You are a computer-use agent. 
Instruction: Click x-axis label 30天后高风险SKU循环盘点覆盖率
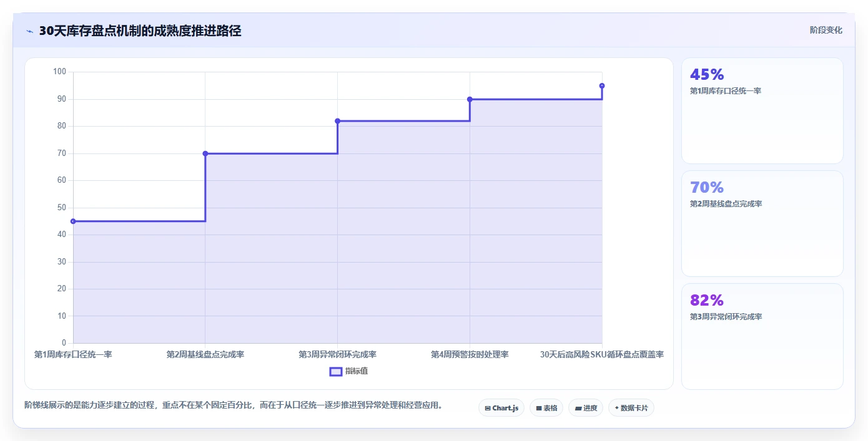(x=602, y=354)
